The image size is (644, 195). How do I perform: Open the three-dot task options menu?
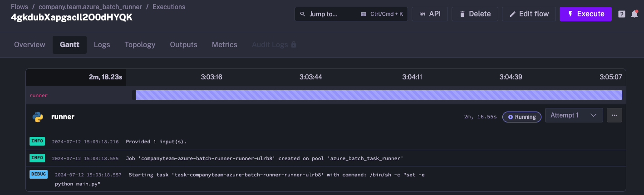[x=614, y=115]
